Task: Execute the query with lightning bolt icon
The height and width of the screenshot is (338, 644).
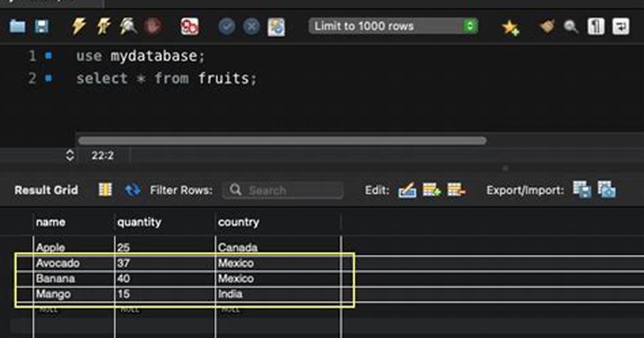Action: click(79, 27)
